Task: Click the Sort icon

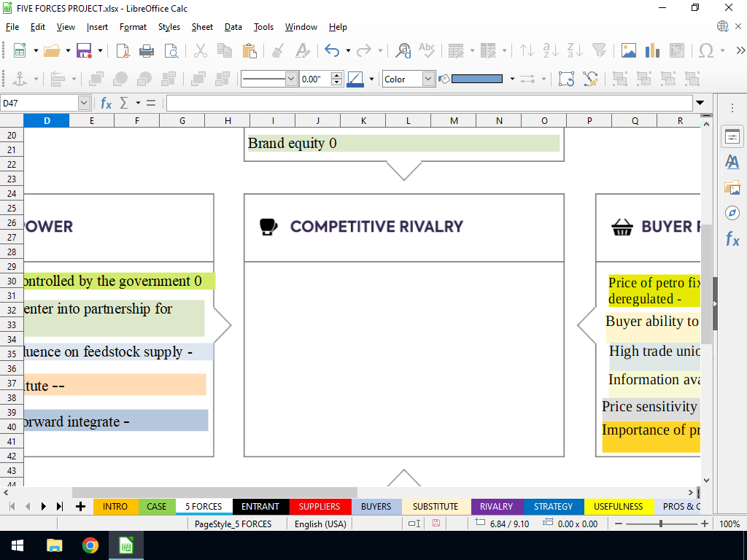Action: (527, 50)
